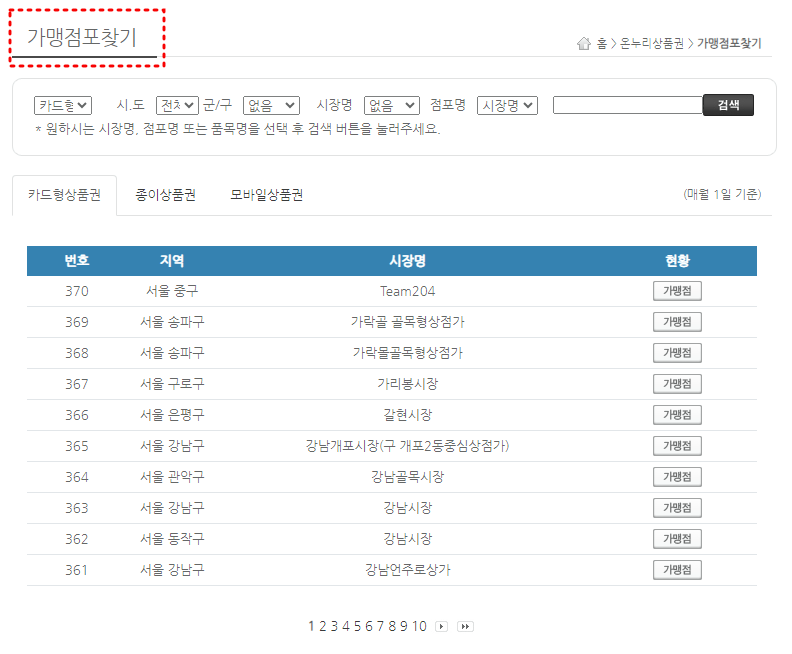Click region cell 서울 중구
The width and height of the screenshot is (792, 654).
click(x=172, y=291)
